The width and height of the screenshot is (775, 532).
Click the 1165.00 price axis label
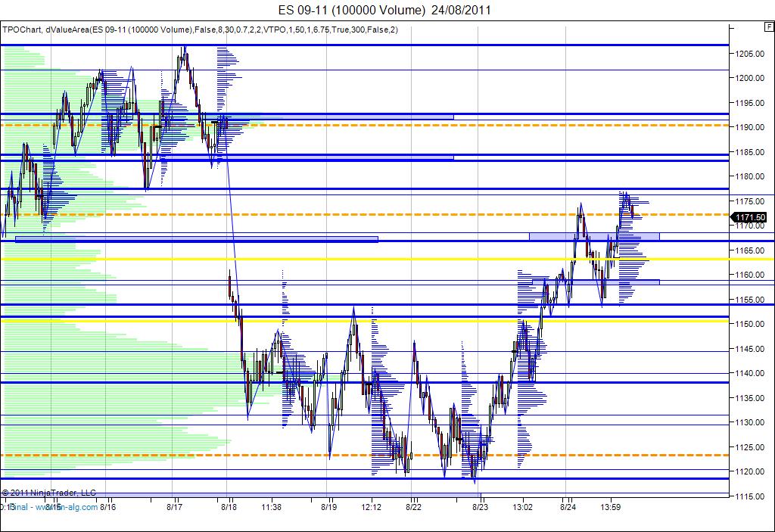(750, 250)
